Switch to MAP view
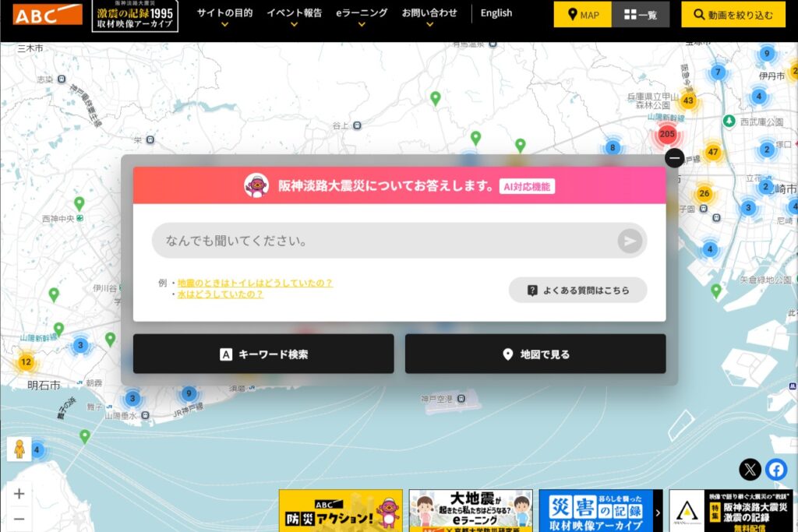 pyautogui.click(x=582, y=15)
